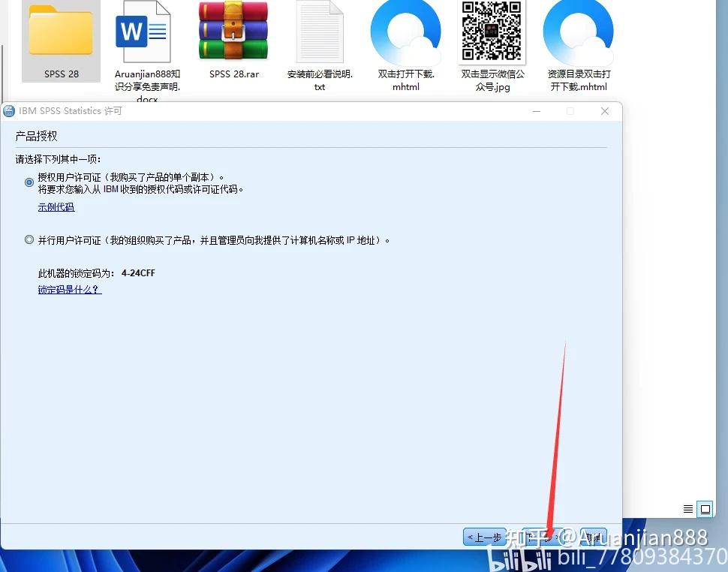Screen dimensions: 728x572
Task: Open the SPSS 28 folder on desktop
Action: tap(60, 34)
